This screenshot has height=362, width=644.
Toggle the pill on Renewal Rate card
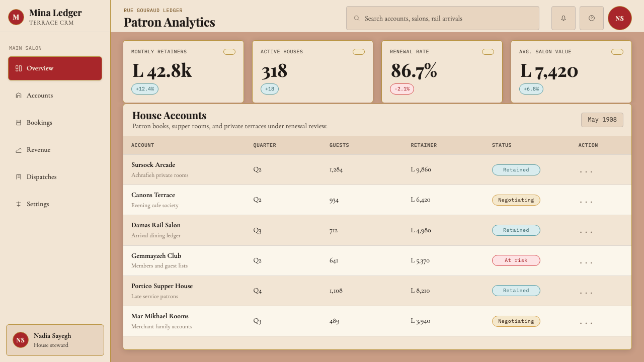(x=488, y=52)
